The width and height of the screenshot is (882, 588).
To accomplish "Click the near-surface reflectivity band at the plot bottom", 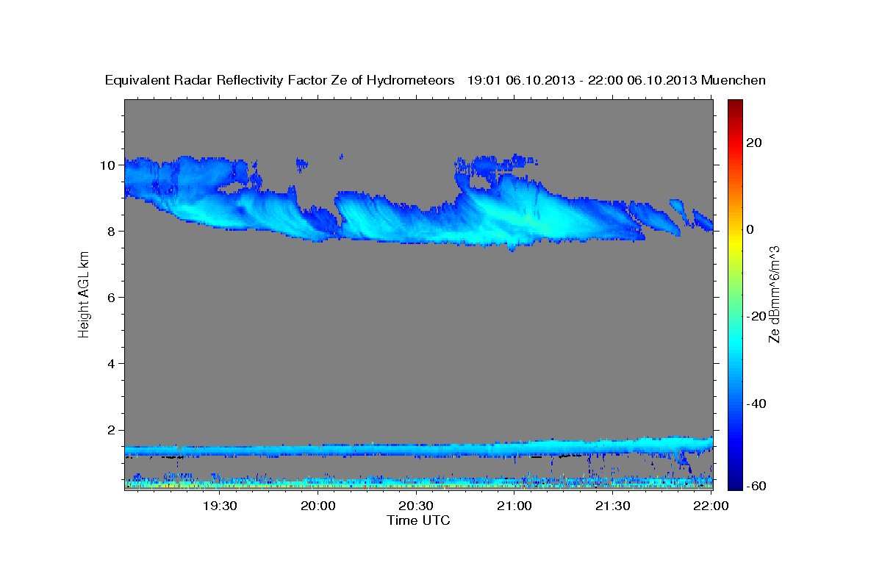I will point(418,483).
